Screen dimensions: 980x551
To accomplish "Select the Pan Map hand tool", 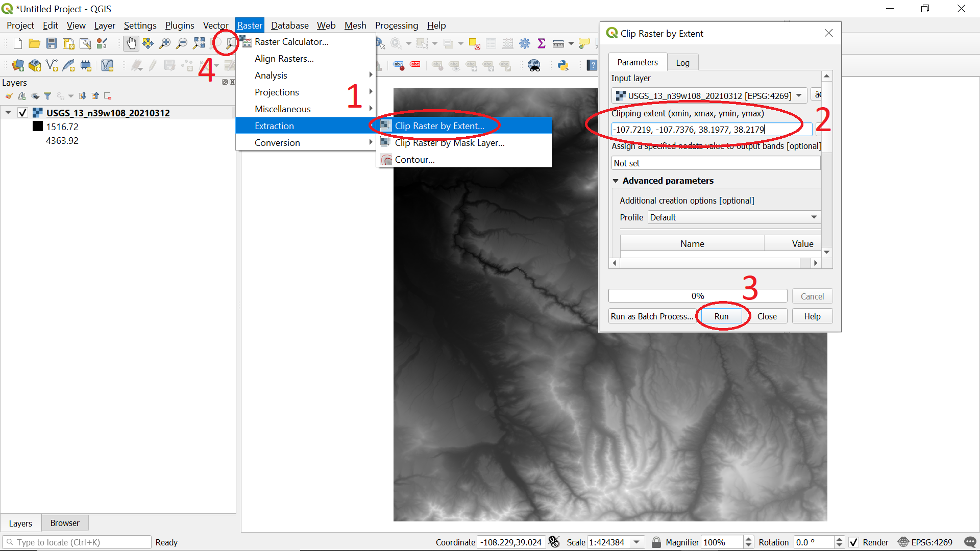I will [x=131, y=43].
